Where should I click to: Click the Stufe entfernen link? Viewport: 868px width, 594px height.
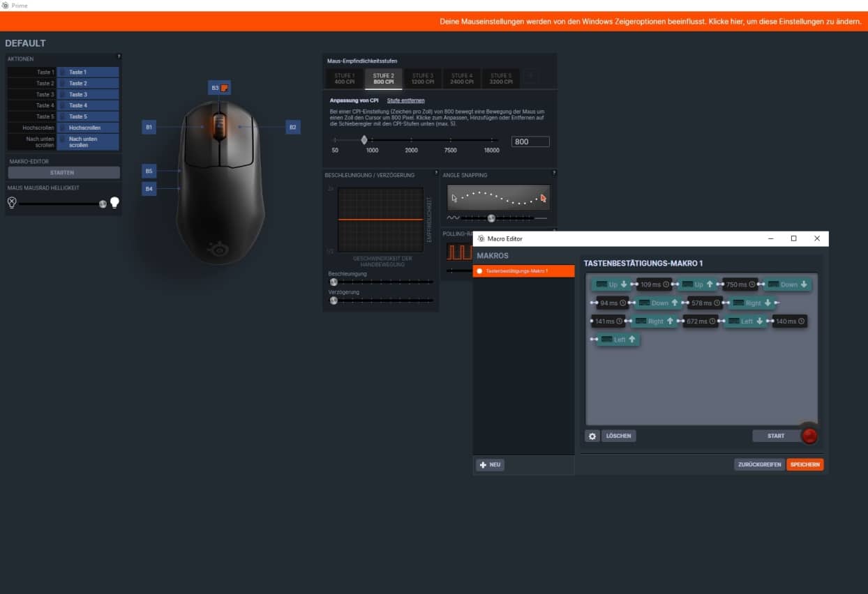tap(405, 100)
